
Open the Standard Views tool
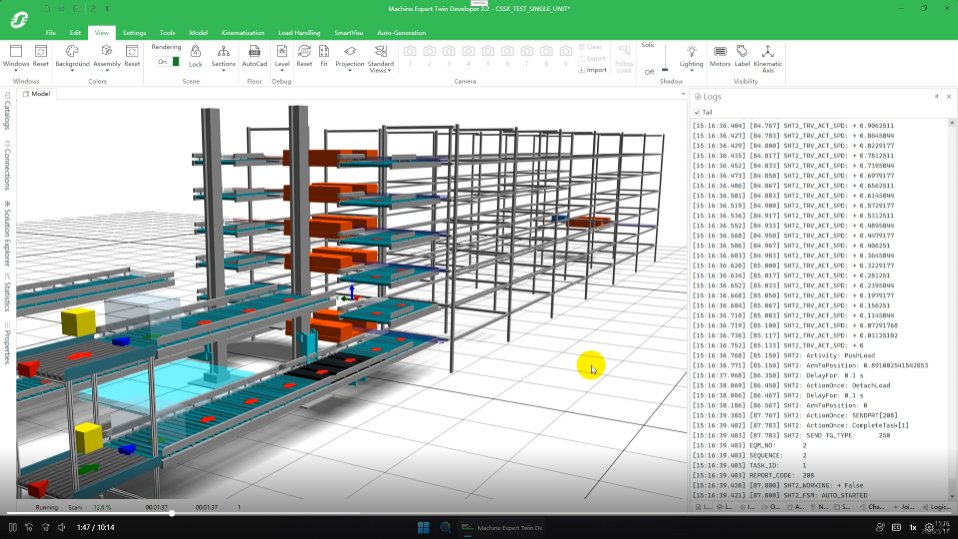point(381,58)
